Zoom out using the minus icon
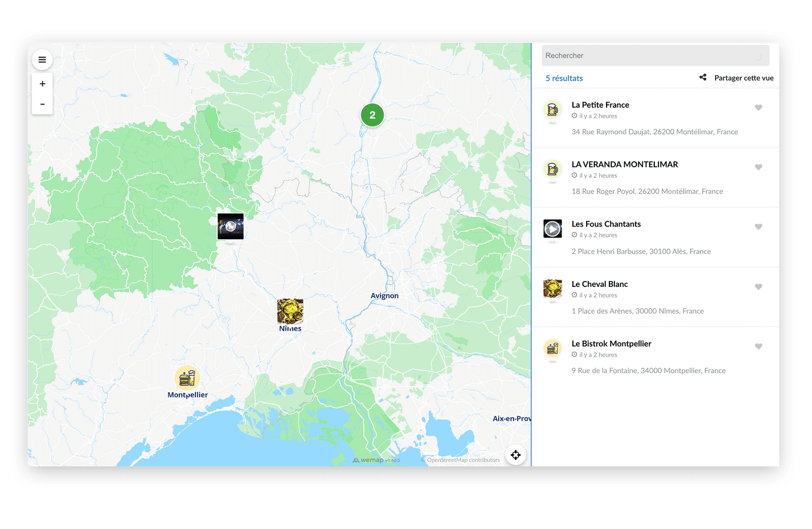The height and width of the screenshot is (529, 812). point(42,104)
